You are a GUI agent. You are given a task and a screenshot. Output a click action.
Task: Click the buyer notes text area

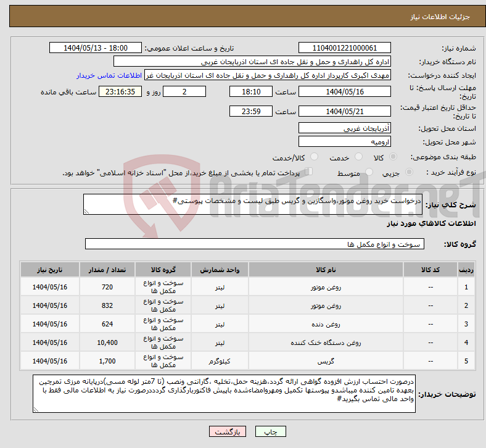click(224, 394)
